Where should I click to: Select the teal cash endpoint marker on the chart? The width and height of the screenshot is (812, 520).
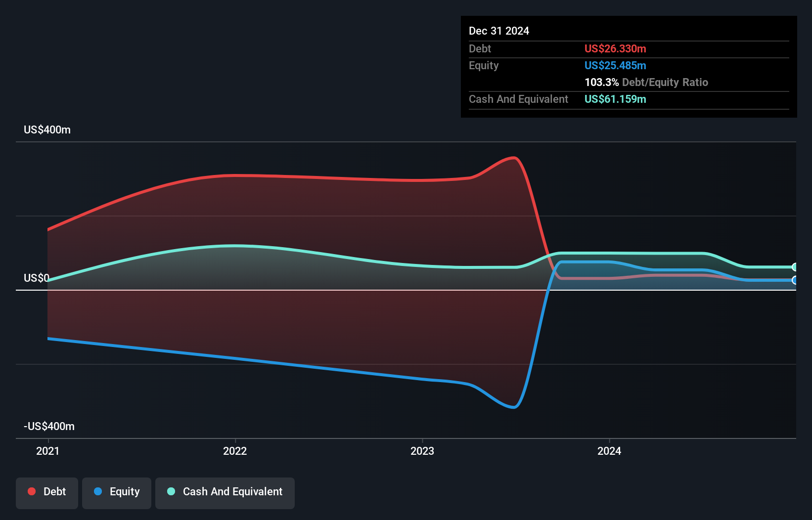tap(795, 267)
